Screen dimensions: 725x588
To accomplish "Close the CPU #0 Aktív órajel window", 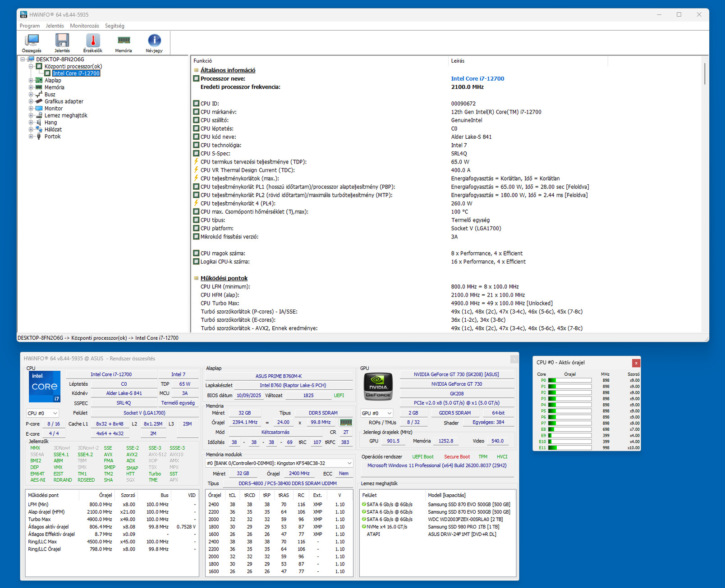I will coord(636,363).
